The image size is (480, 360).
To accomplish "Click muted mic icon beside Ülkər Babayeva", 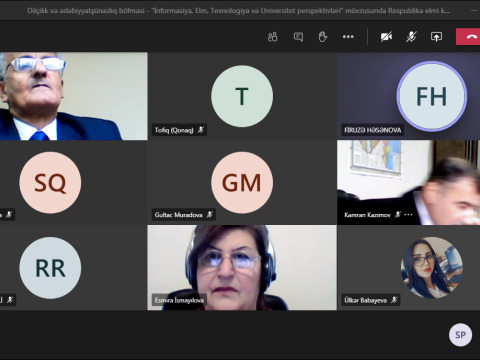I will (x=394, y=300).
